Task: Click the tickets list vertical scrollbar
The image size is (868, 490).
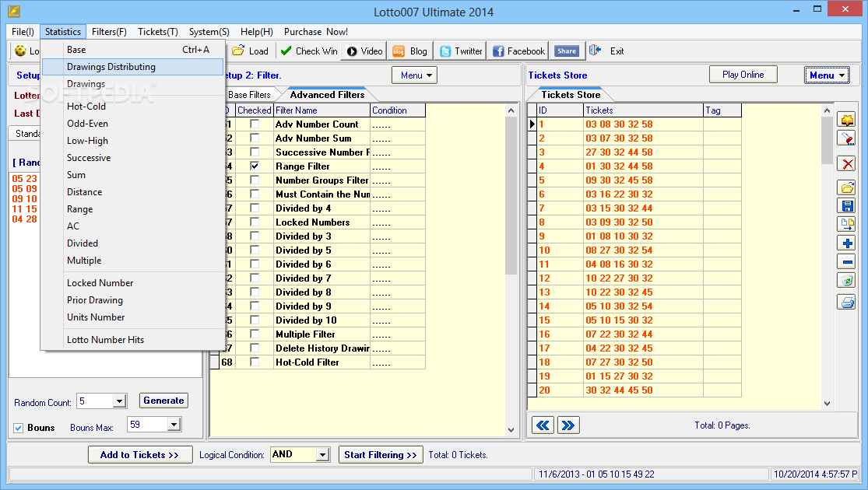Action: tap(827, 257)
